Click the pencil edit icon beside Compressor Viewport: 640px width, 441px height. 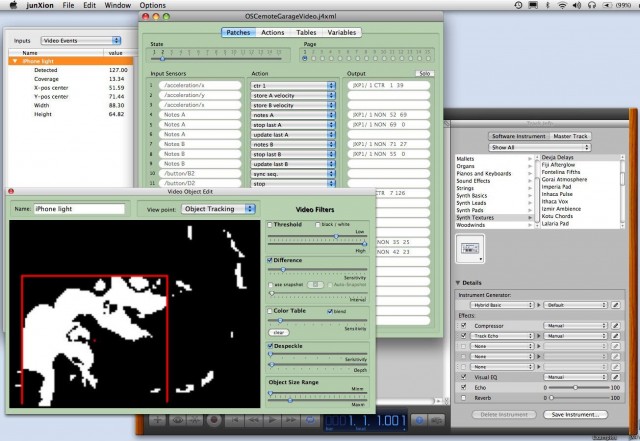tap(616, 325)
